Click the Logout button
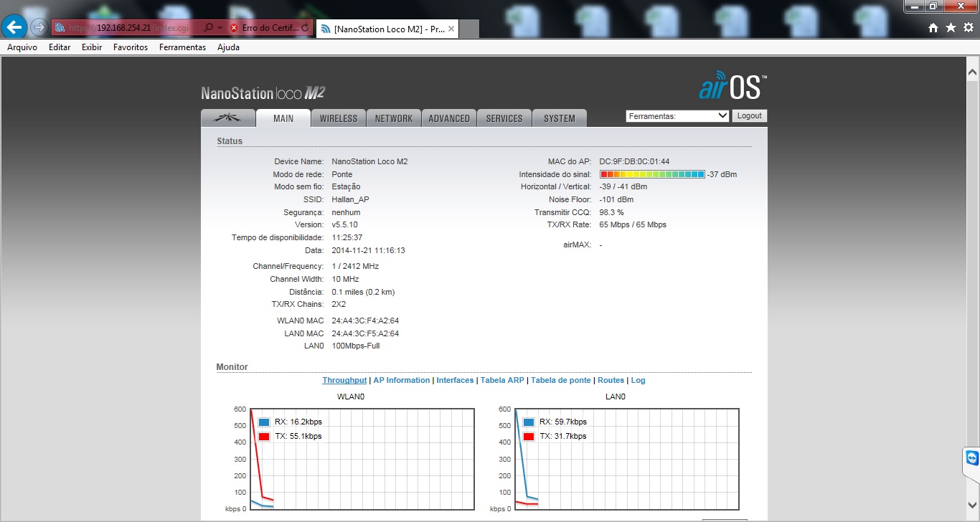The height and width of the screenshot is (522, 980). point(750,115)
